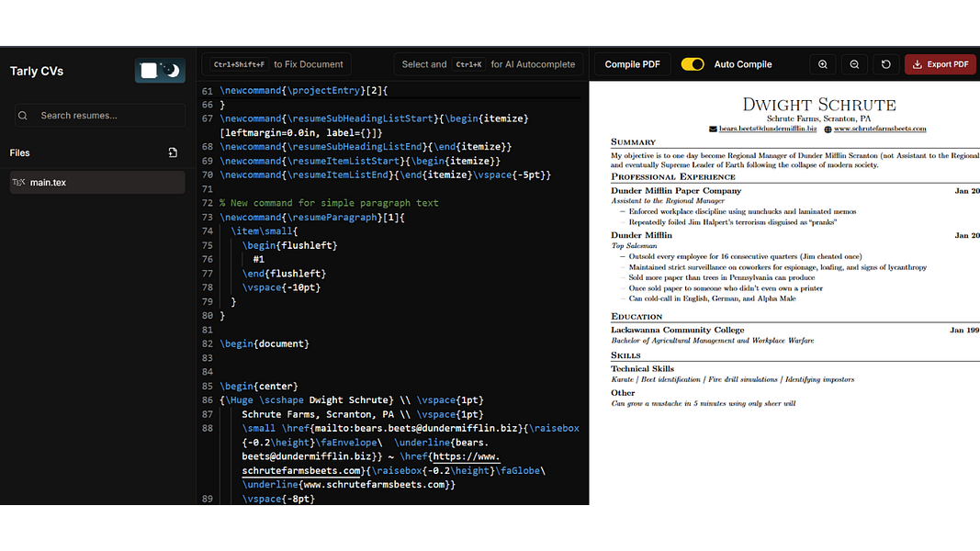
Task: Disable the Auto Compile toggle
Action: (693, 64)
